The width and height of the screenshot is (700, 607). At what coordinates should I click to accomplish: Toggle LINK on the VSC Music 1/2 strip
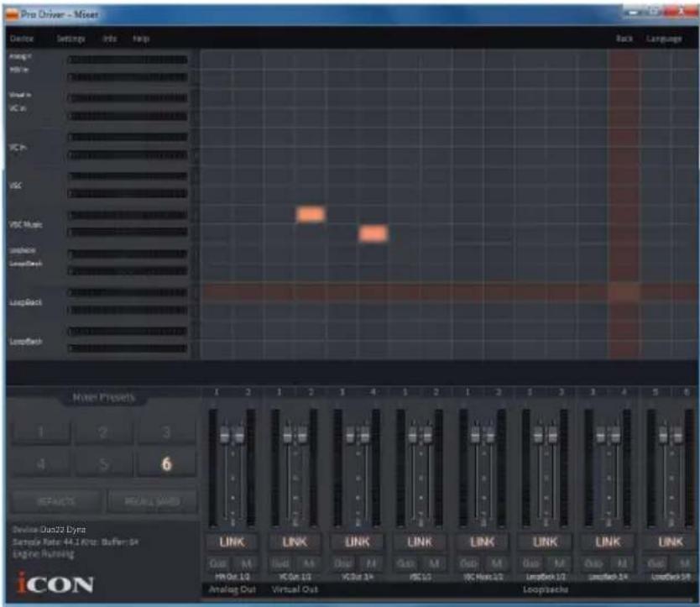483,542
